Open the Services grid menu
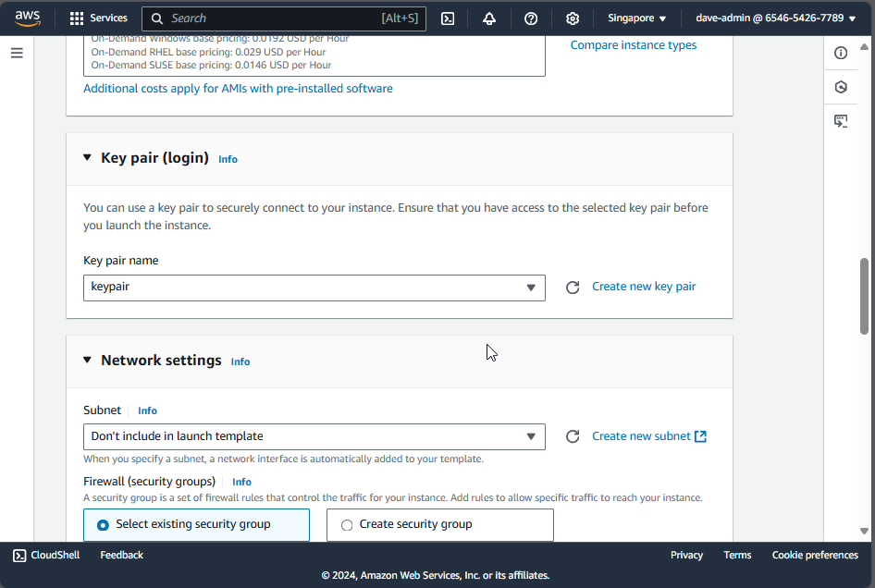The width and height of the screenshot is (875, 588). (x=98, y=18)
